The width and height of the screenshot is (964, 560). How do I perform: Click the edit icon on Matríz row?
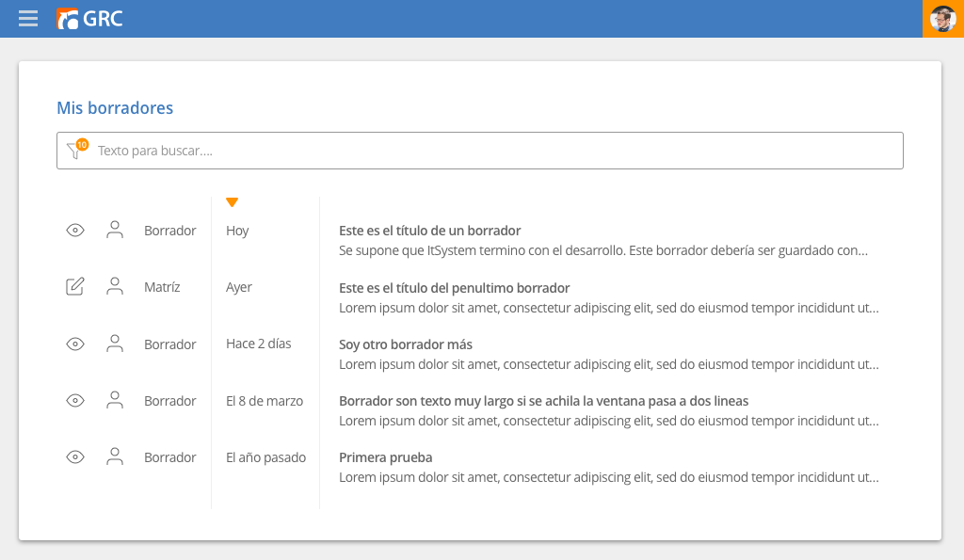click(x=75, y=287)
